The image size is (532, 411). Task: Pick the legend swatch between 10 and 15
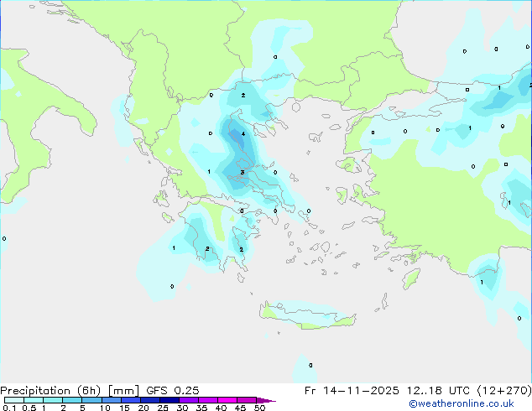tap(112, 400)
